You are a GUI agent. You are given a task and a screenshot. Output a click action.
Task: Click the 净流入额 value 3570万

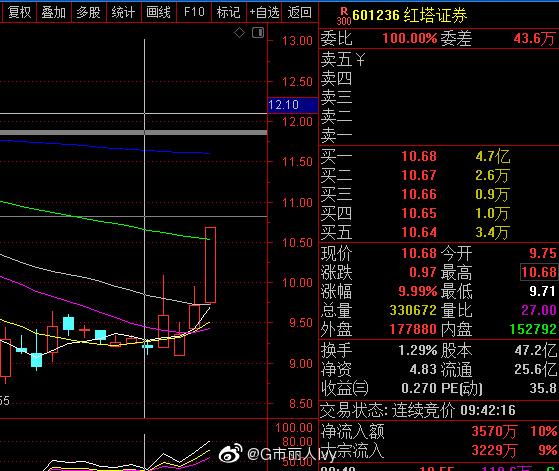pos(494,431)
